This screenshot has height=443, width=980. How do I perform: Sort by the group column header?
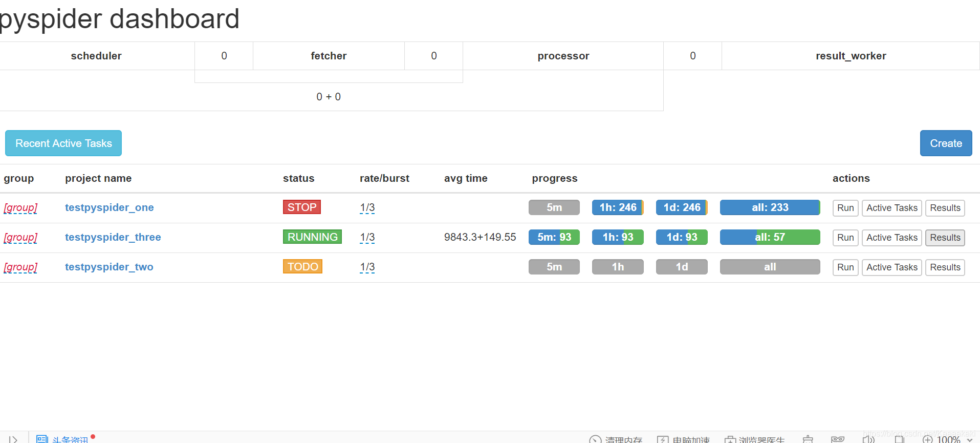(x=19, y=178)
